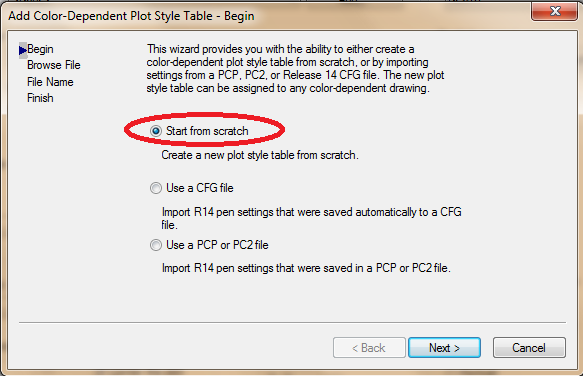Open the Finish step in the sidebar
This screenshot has width=583, height=376.
tap(40, 98)
